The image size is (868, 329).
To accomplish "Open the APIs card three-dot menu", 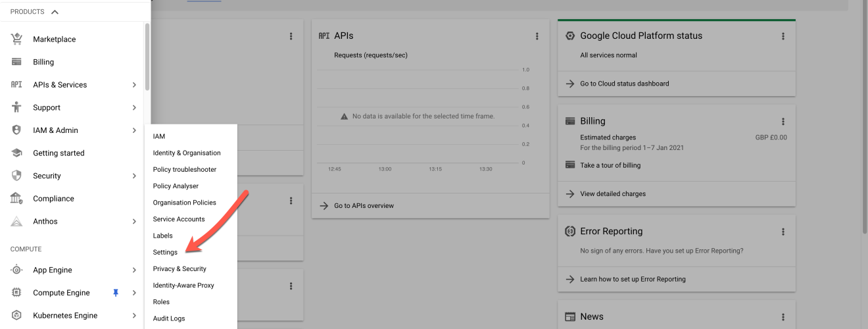I will (537, 36).
